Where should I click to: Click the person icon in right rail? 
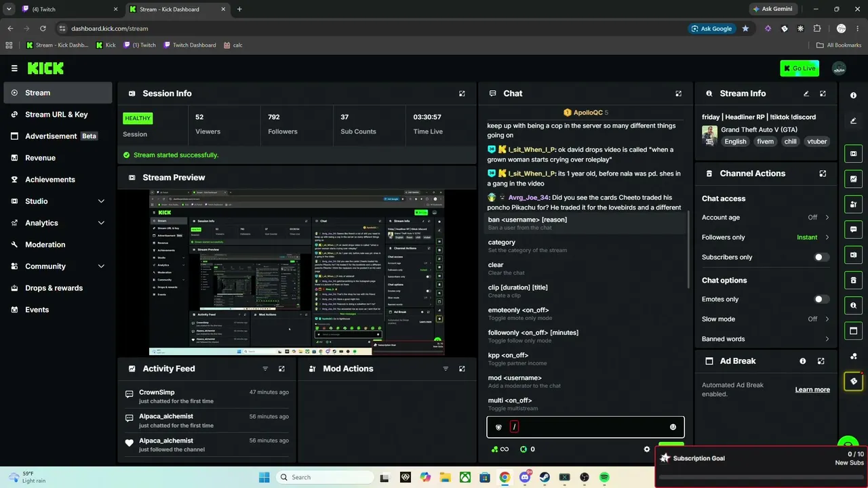tap(854, 204)
